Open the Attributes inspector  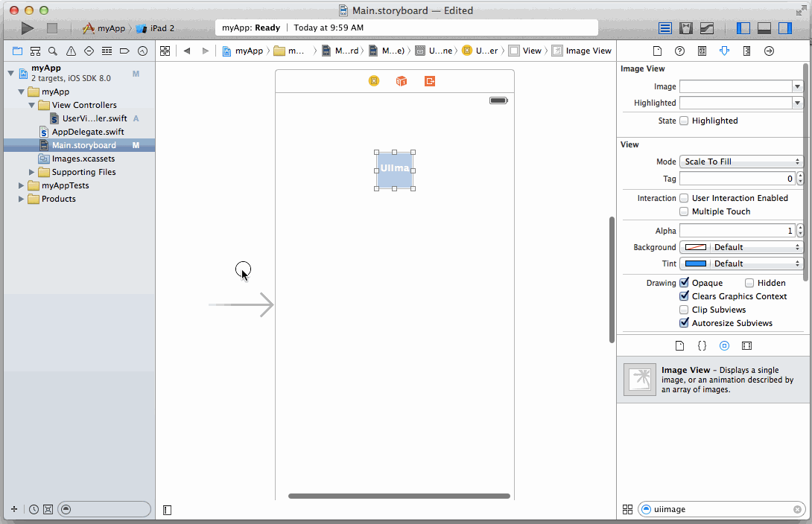[x=724, y=51]
